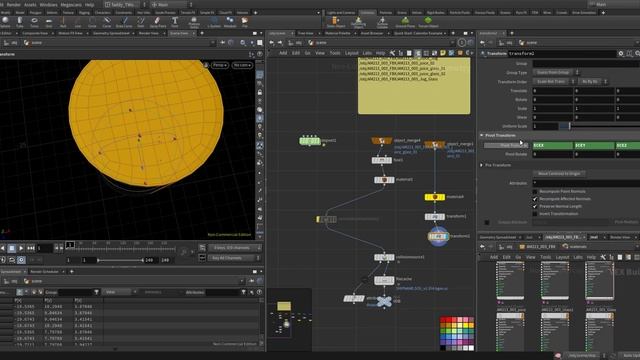
Task: Open parameter gear menu for transform2
Action: coord(621,53)
